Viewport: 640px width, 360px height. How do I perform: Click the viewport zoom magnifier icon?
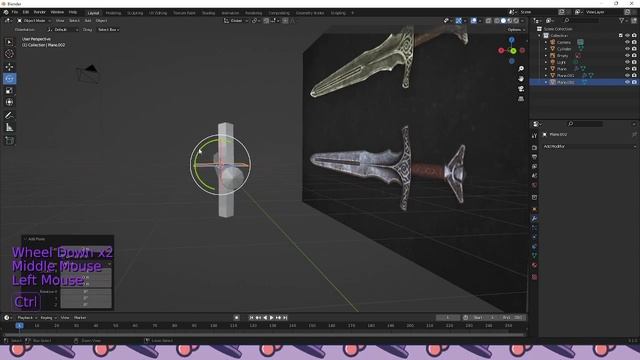point(521,69)
